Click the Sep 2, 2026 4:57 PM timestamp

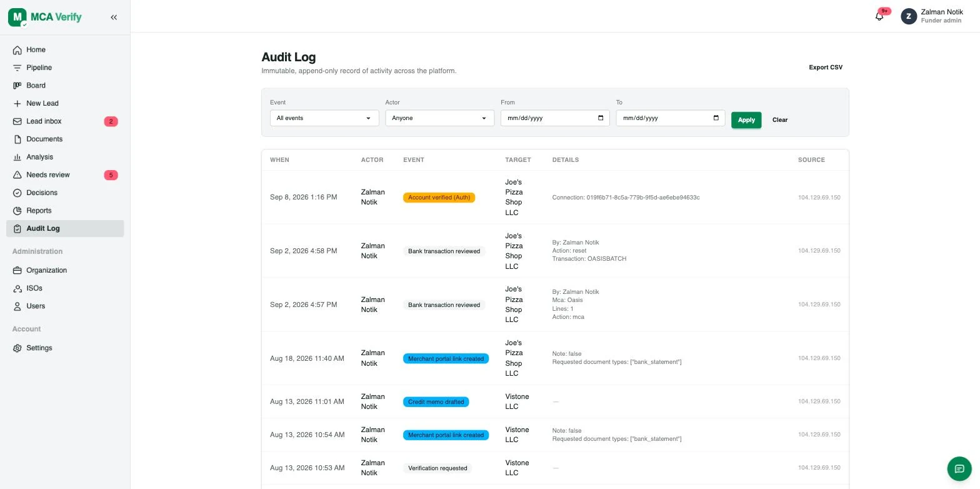[304, 305]
